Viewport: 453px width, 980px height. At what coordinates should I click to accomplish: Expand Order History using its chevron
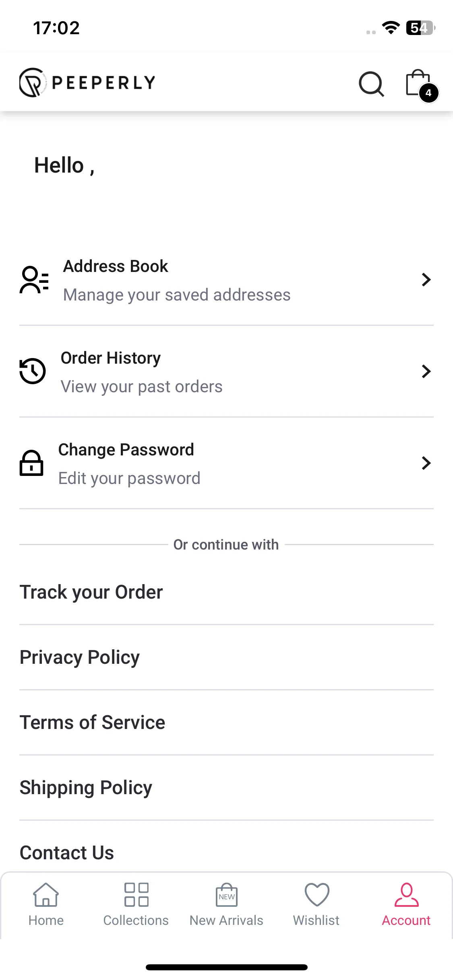[426, 371]
